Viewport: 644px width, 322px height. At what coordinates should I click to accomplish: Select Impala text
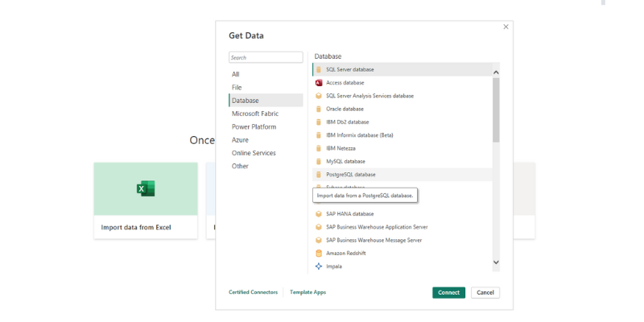tap(334, 266)
